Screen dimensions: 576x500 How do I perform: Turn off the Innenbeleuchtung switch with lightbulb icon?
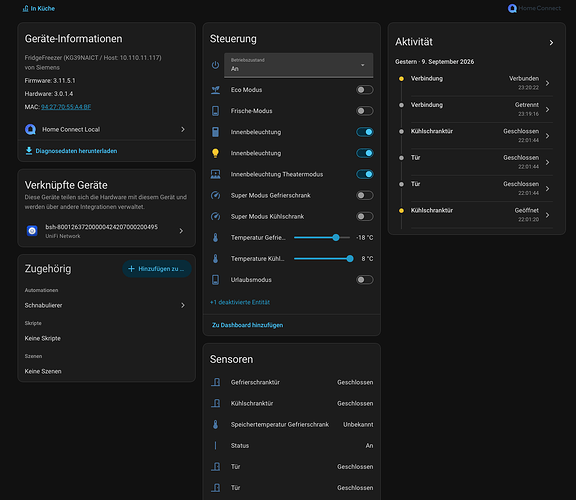(364, 153)
